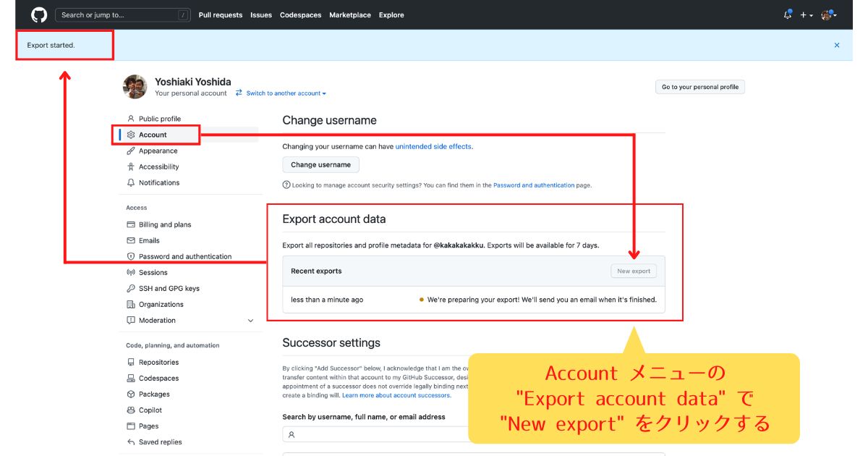Image resolution: width=868 pixels, height=456 pixels.
Task: Click the Recent exports header text
Action: (x=316, y=271)
